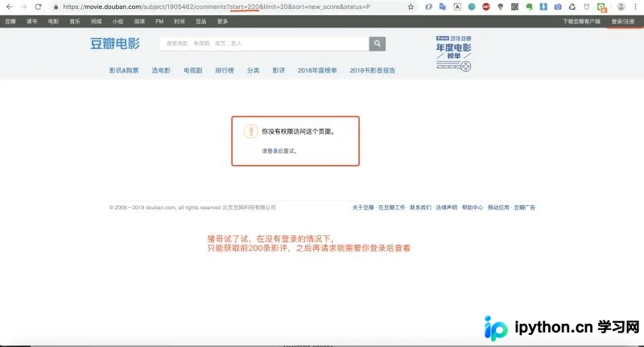
Task: Open the 分类 tab
Action: (x=253, y=71)
